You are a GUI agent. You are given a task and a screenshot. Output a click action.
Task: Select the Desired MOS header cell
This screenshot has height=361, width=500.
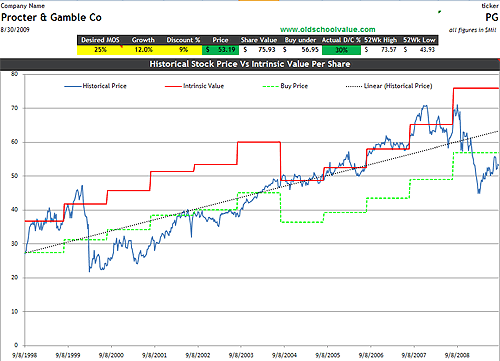point(100,40)
